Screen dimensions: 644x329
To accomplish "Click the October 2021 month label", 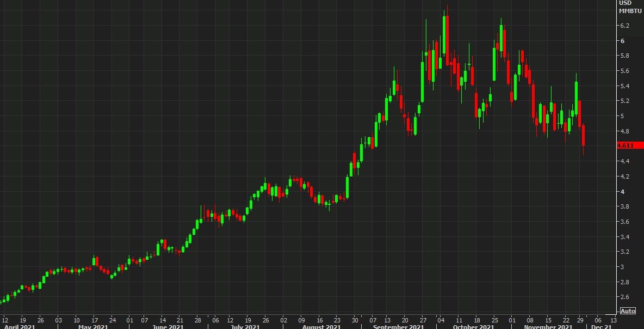I will [x=474, y=327].
